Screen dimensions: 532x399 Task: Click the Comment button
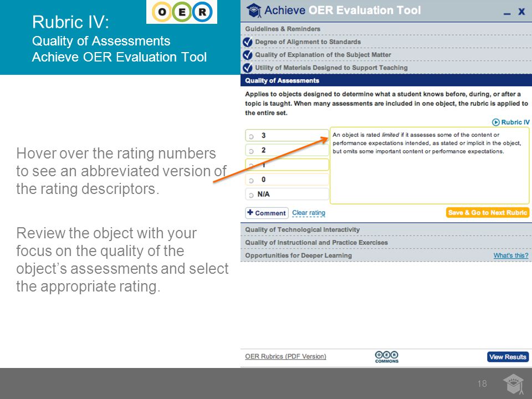(x=267, y=213)
